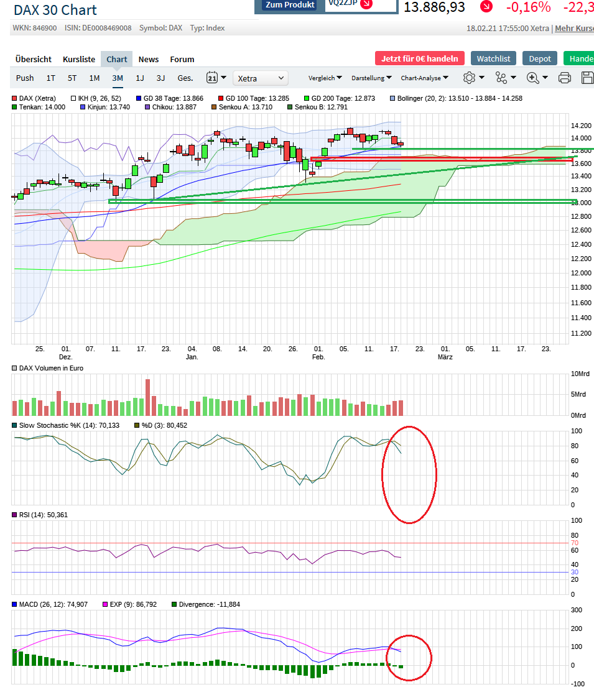
Task: Click the red trend arrow next to 13.886,93
Action: pos(486,7)
